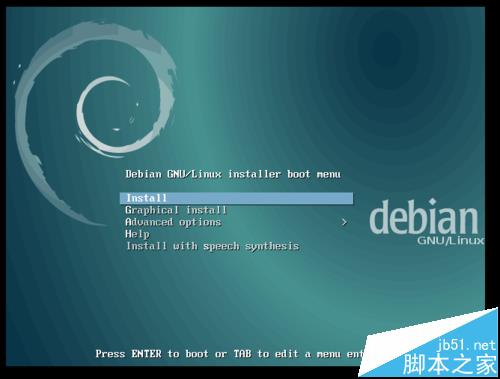Click 'Press' at start of bottom hint
This screenshot has width=500, height=379.
(110, 354)
